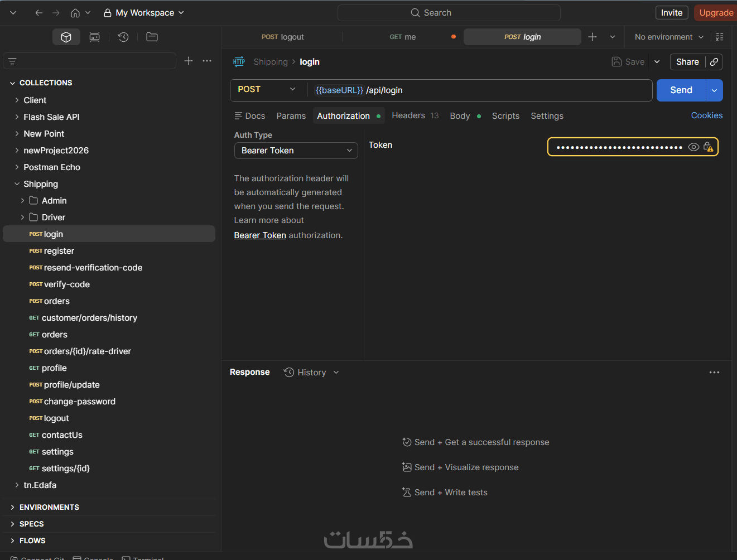Open the History clock icon in sidebar
This screenshot has width=737, height=560.
click(123, 37)
